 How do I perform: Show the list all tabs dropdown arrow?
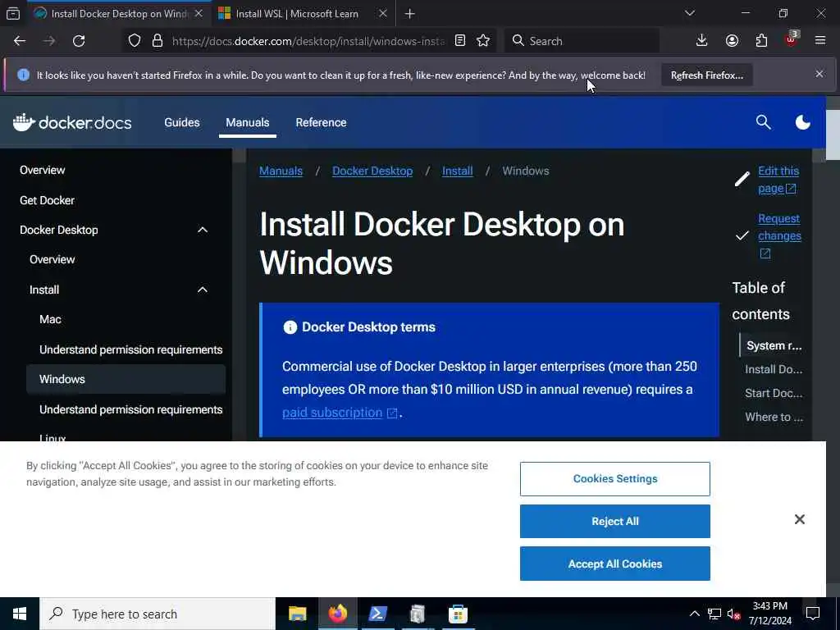pos(689,13)
